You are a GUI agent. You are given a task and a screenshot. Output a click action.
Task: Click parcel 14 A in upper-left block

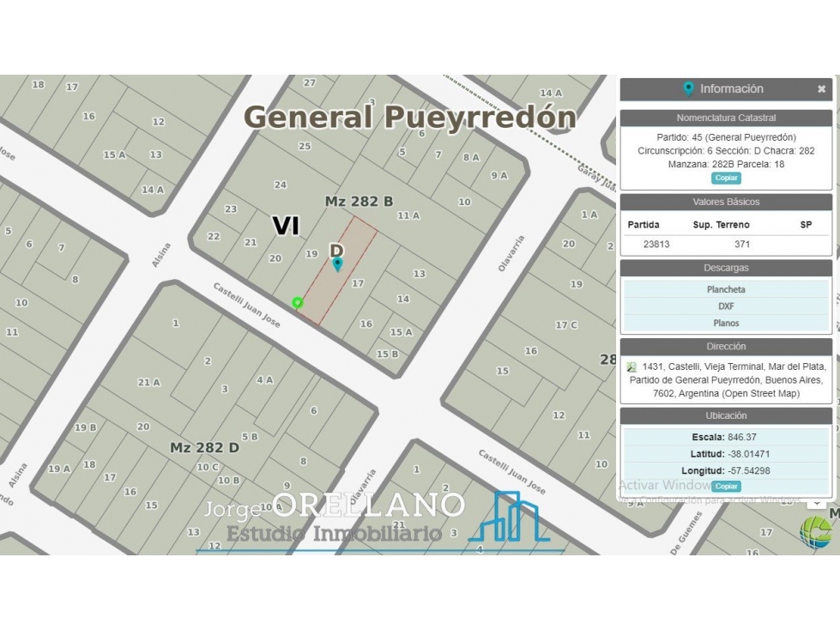[x=153, y=189]
